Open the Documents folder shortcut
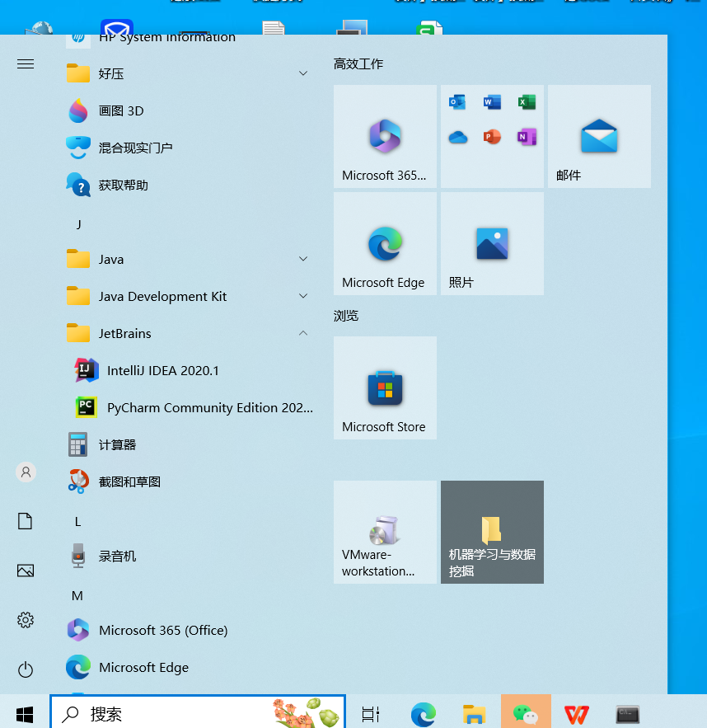 point(25,521)
